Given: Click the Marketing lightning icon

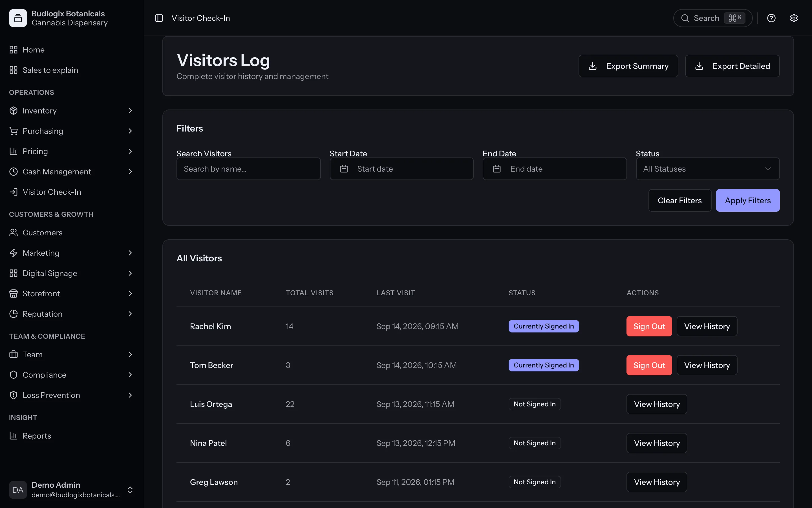Looking at the screenshot, I should pos(14,253).
